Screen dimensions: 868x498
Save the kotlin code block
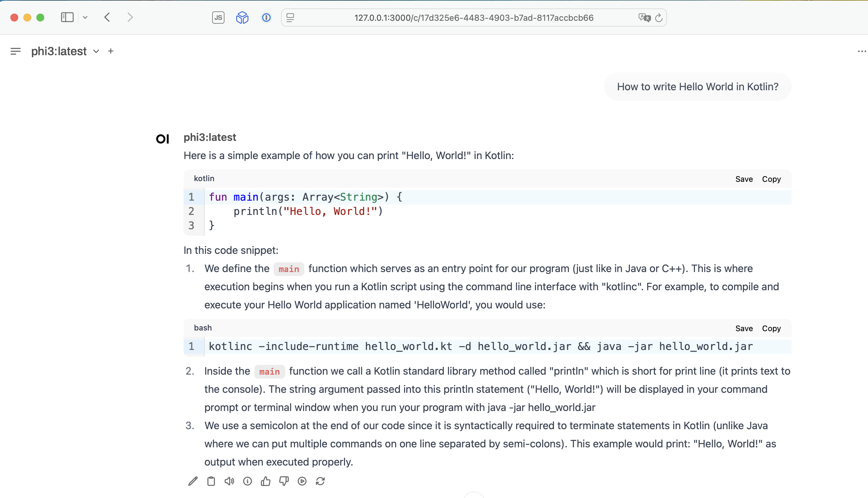point(744,179)
